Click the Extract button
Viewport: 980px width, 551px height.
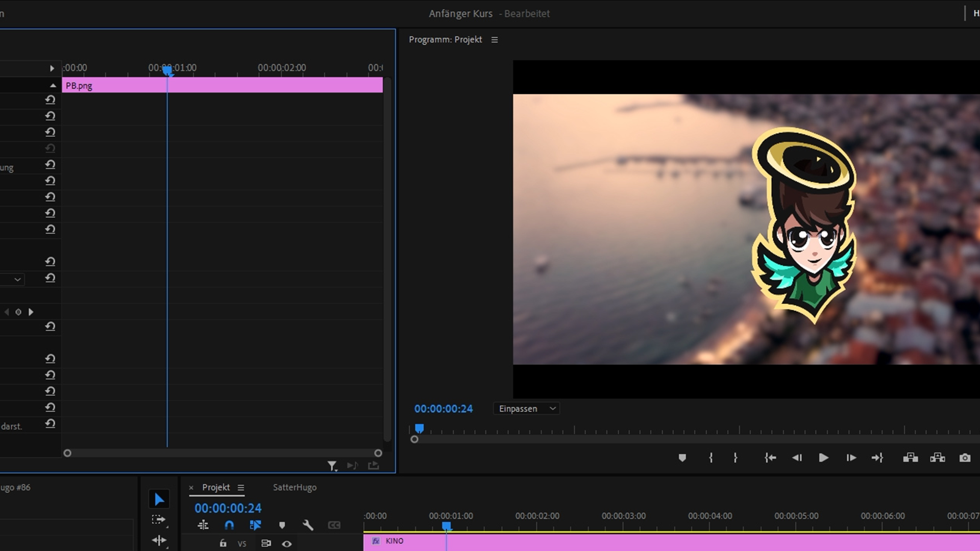(938, 458)
